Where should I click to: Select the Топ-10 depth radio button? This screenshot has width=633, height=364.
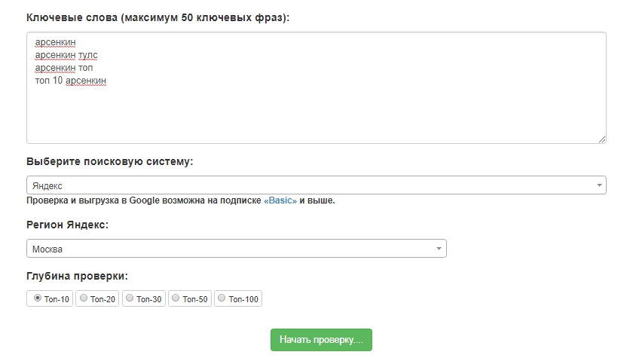(38, 298)
